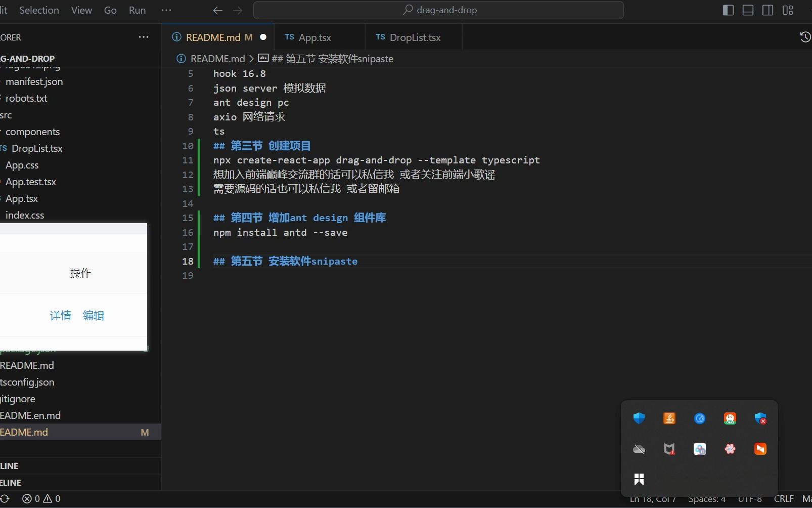This screenshot has width=812, height=508.
Task: Click the back navigation arrow
Action: tap(217, 10)
